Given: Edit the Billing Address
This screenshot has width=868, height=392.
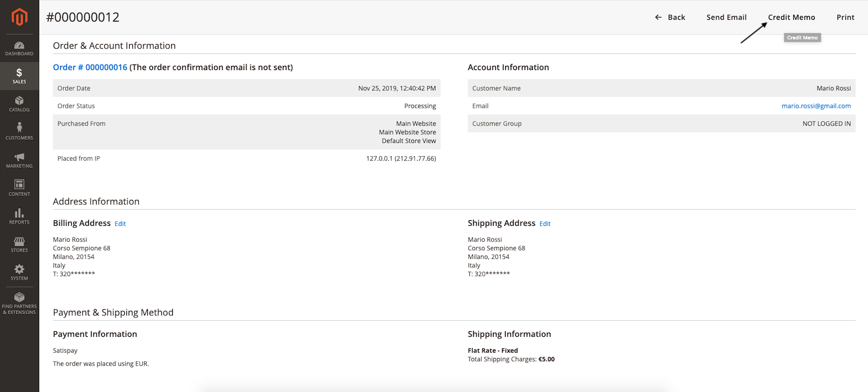Looking at the screenshot, I should 120,224.
